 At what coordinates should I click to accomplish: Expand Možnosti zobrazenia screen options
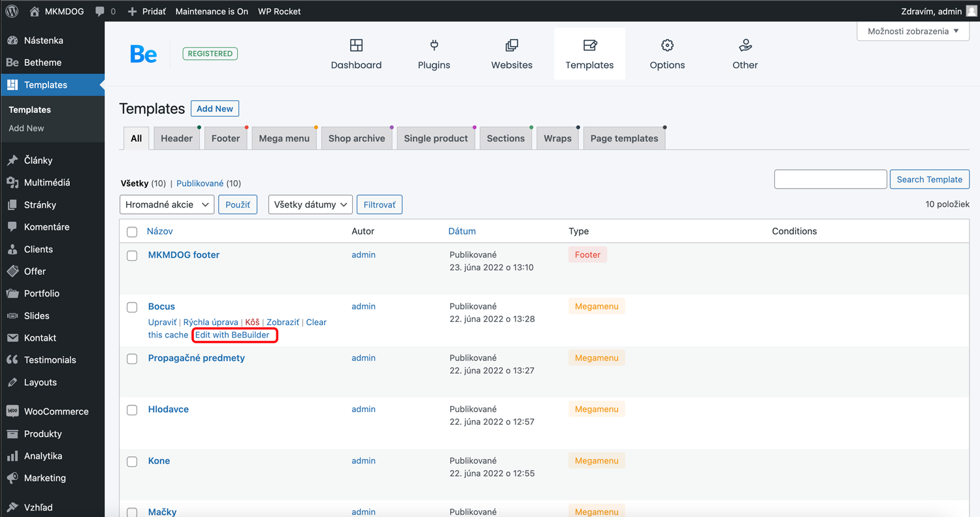[x=913, y=31]
